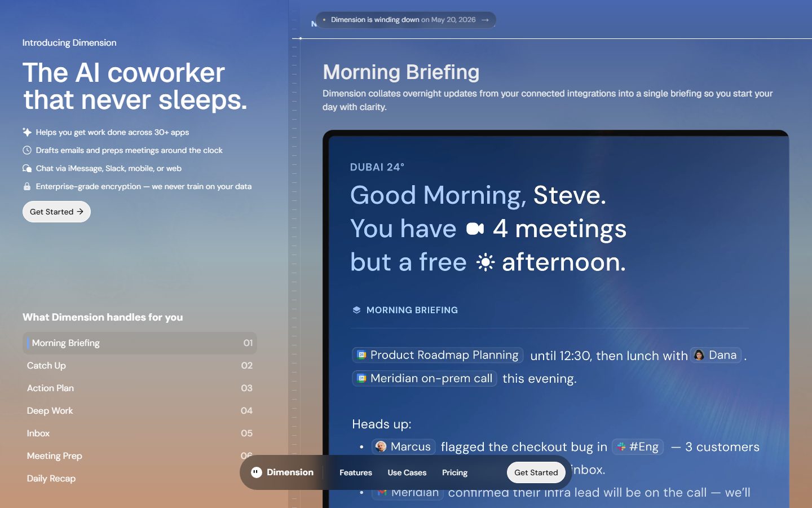Click the headline "The AI coworker that never sleeps."
Screen dimensions: 812x508
pyautogui.click(x=135, y=86)
